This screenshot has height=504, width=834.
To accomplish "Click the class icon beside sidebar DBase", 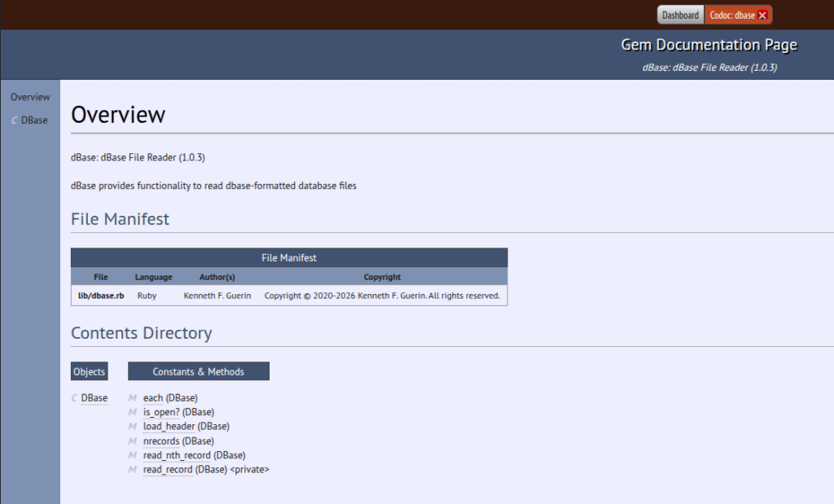I will (15, 121).
